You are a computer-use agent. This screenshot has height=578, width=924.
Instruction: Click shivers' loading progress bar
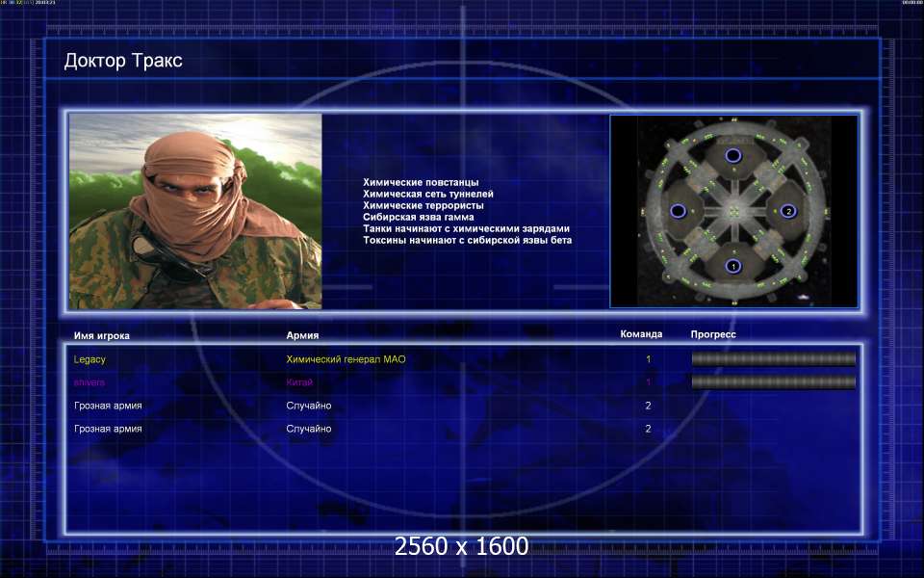pyautogui.click(x=773, y=382)
